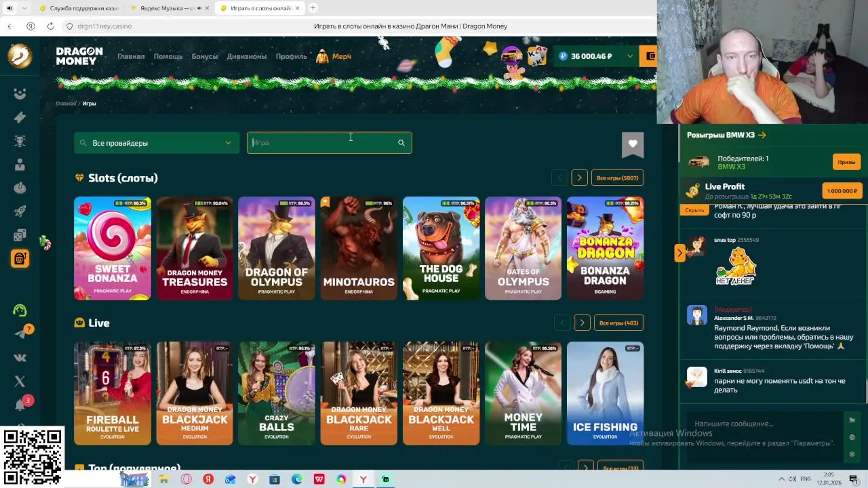Open the Crazy Balls live game thumbnail
The image size is (868, 488).
pos(277,393)
